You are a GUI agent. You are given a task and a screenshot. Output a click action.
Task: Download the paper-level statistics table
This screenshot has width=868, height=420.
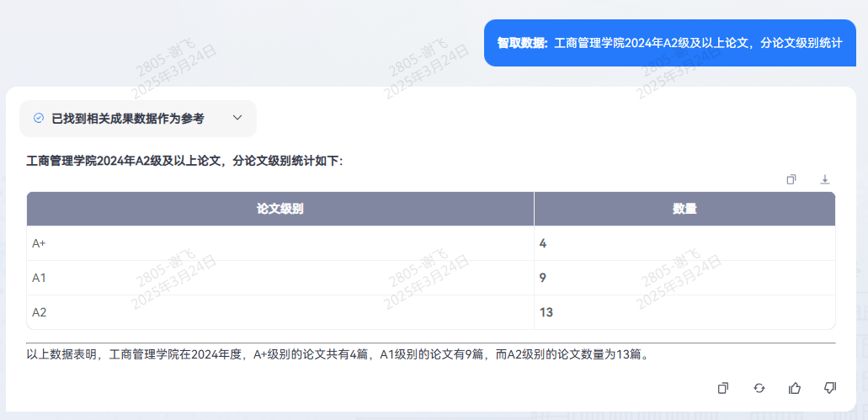825,179
